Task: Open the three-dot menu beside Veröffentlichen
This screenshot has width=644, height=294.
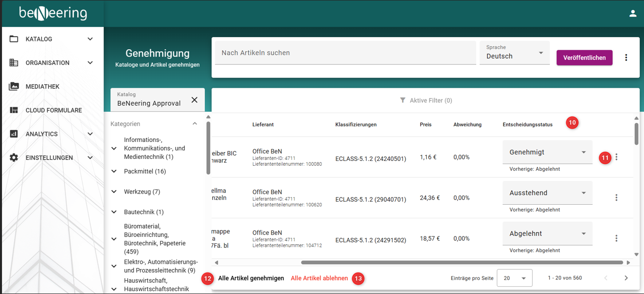Action: click(x=626, y=58)
